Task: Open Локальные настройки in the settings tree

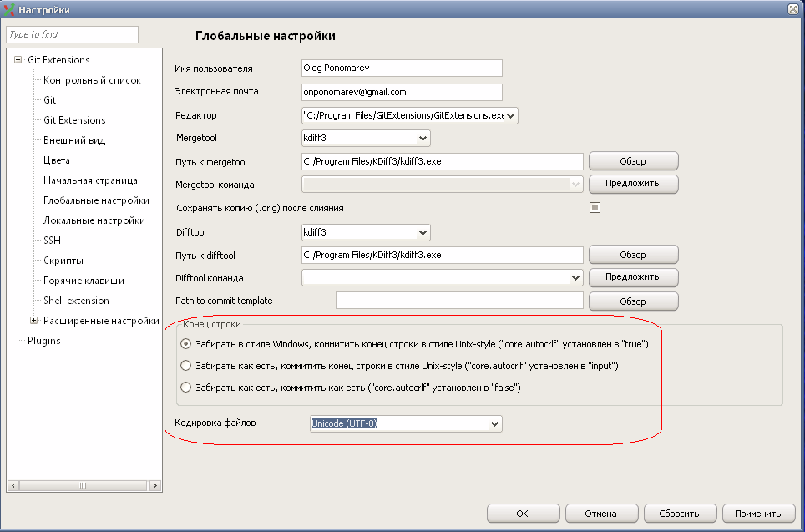Action: [x=94, y=220]
